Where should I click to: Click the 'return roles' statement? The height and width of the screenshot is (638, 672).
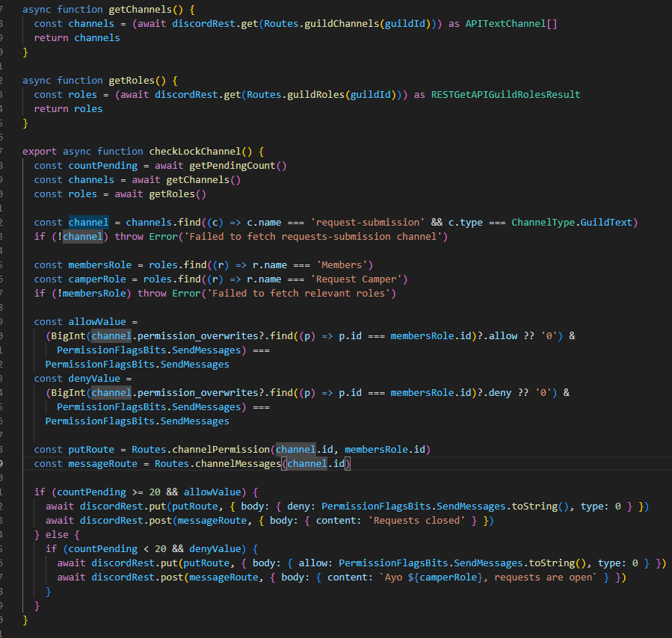69,109
